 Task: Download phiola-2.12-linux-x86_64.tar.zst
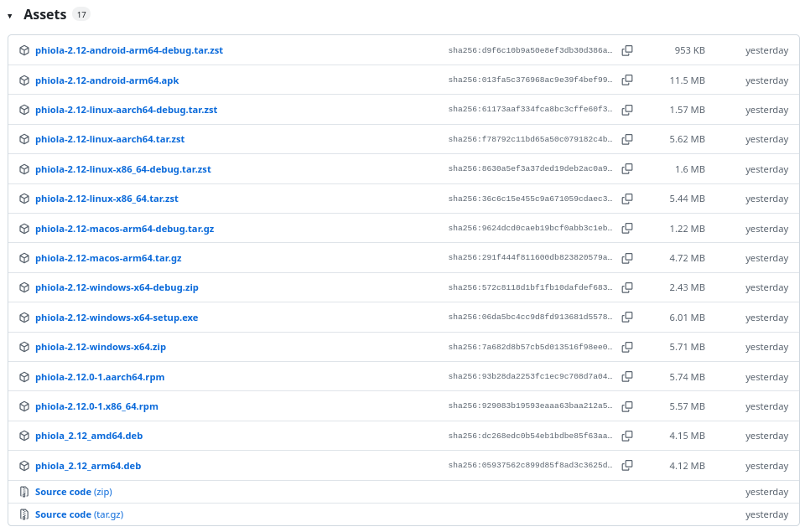click(106, 199)
